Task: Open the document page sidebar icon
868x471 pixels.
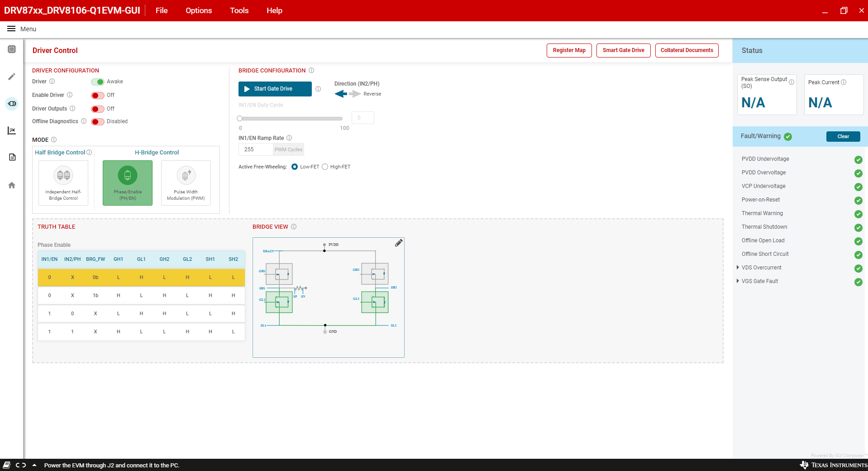Action: [12, 157]
